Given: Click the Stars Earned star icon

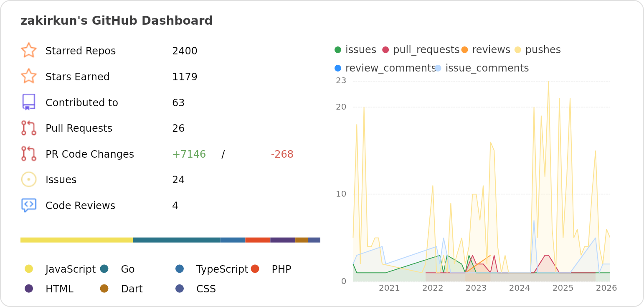Looking at the screenshot, I should pos(28,77).
